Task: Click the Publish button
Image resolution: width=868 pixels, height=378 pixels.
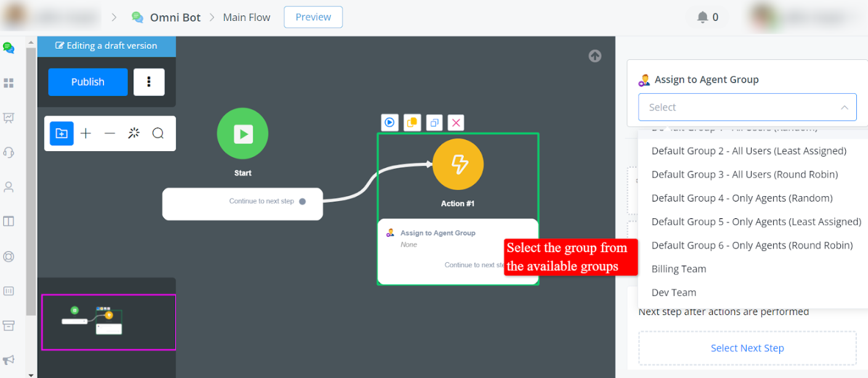Action: pos(88,82)
